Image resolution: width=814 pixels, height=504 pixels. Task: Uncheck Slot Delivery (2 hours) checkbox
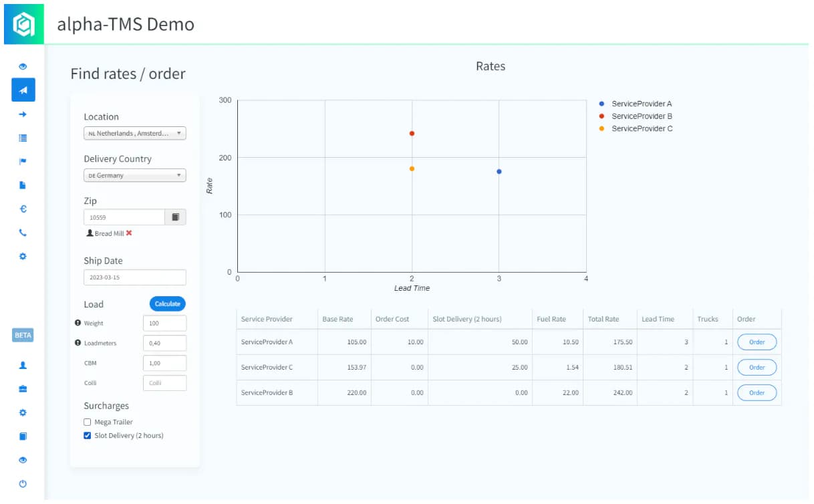(88, 436)
